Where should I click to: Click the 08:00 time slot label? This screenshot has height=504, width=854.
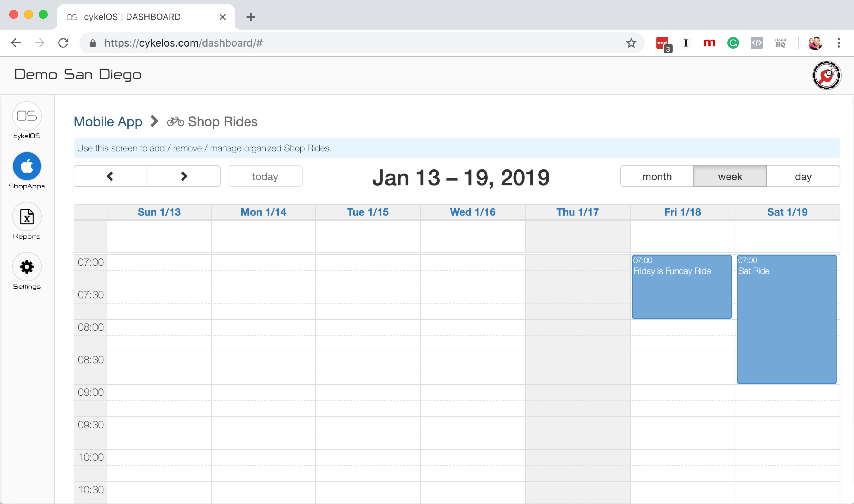click(x=91, y=327)
